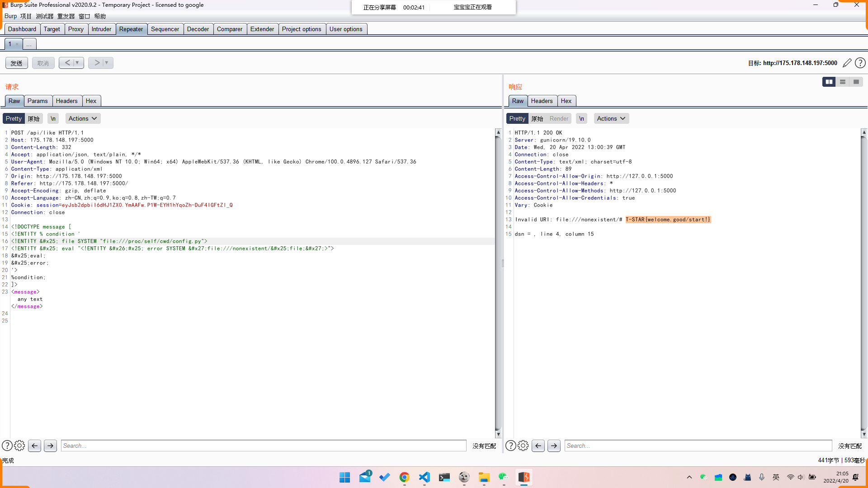Image resolution: width=868 pixels, height=488 pixels.
Task: Expand request Actions dropdown
Action: [x=83, y=118]
